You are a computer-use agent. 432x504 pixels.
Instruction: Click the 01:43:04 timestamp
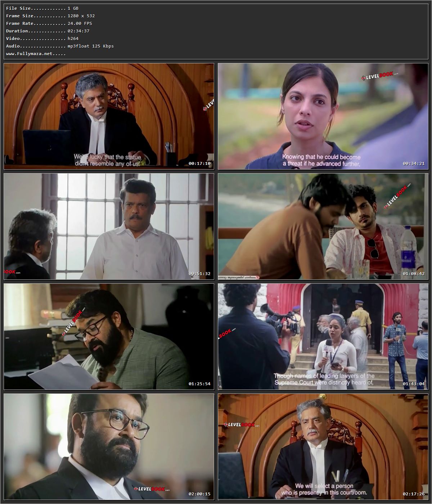point(414,384)
